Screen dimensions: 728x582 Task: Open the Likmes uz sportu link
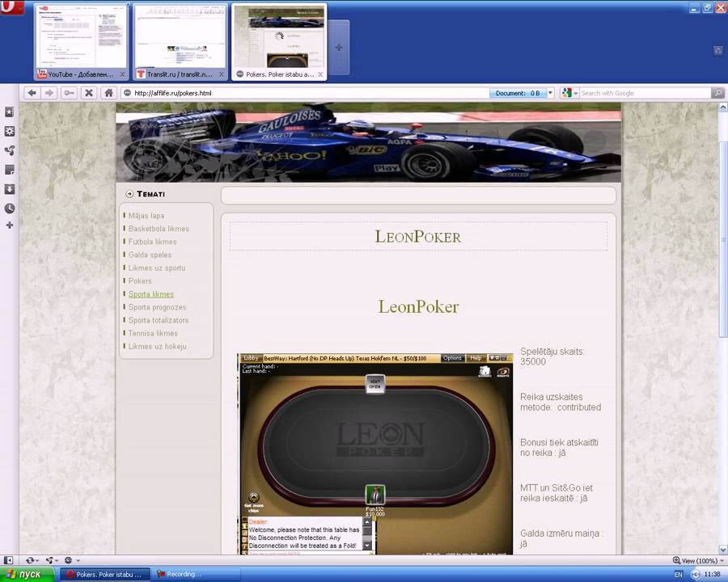[157, 268]
